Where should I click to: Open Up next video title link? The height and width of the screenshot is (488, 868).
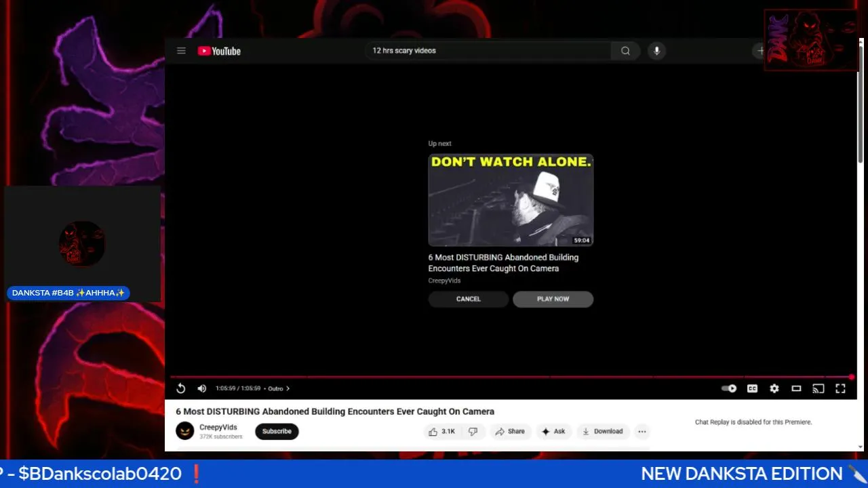click(x=503, y=263)
